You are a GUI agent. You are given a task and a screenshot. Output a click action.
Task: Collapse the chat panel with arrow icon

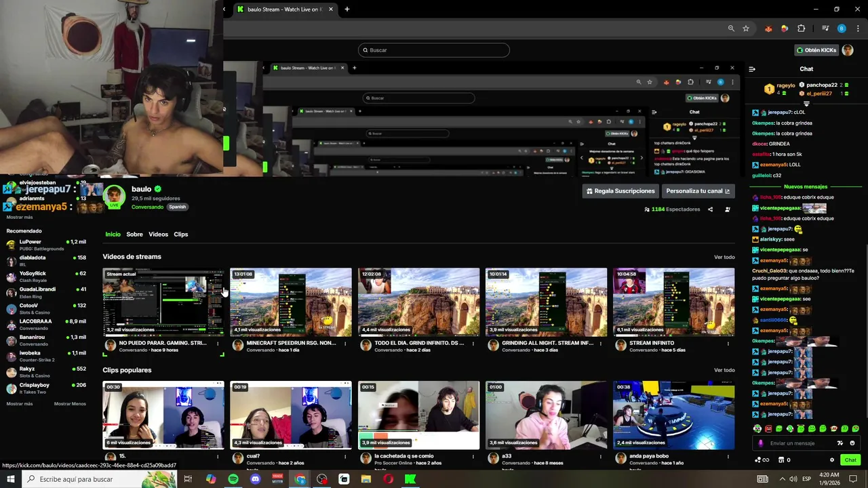pyautogui.click(x=752, y=69)
